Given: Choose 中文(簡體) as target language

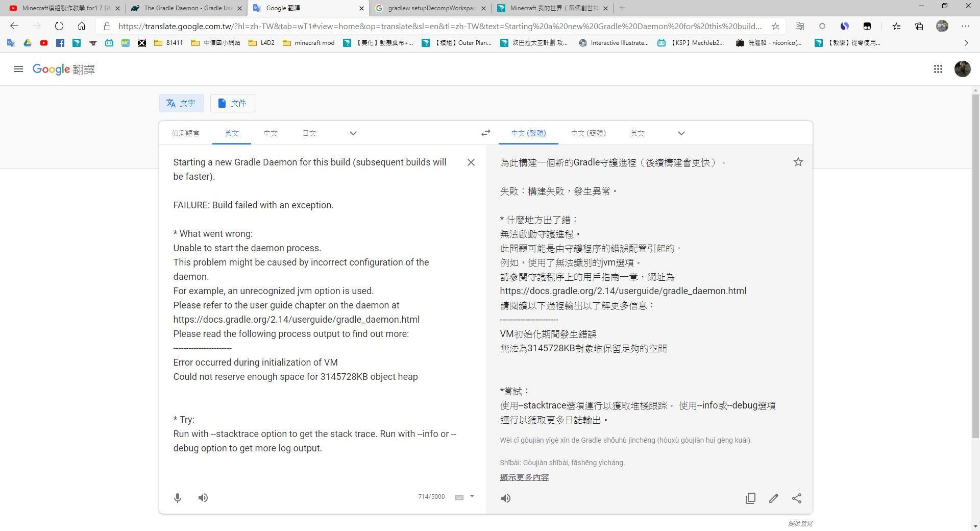Looking at the screenshot, I should pos(588,133).
